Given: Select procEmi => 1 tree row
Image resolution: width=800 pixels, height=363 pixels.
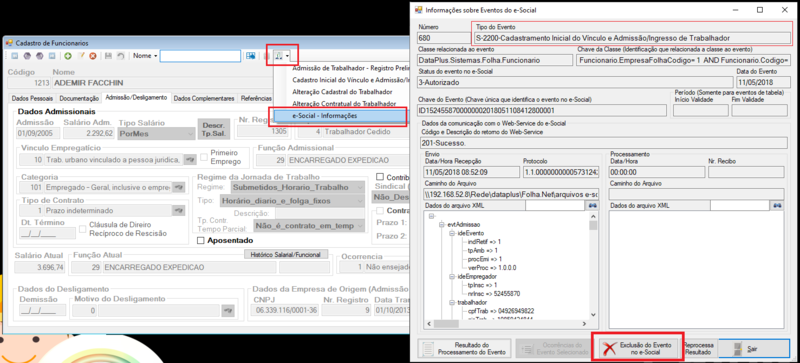Looking at the screenshot, I should (484, 259).
